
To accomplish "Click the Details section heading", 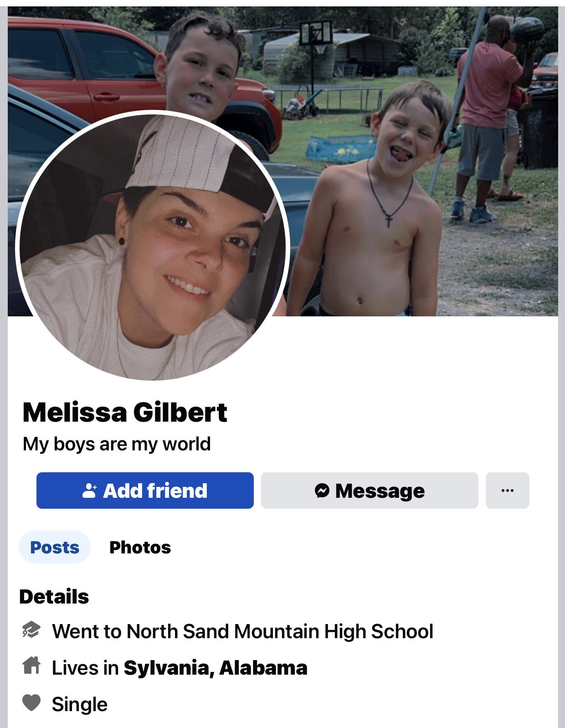I will [54, 597].
